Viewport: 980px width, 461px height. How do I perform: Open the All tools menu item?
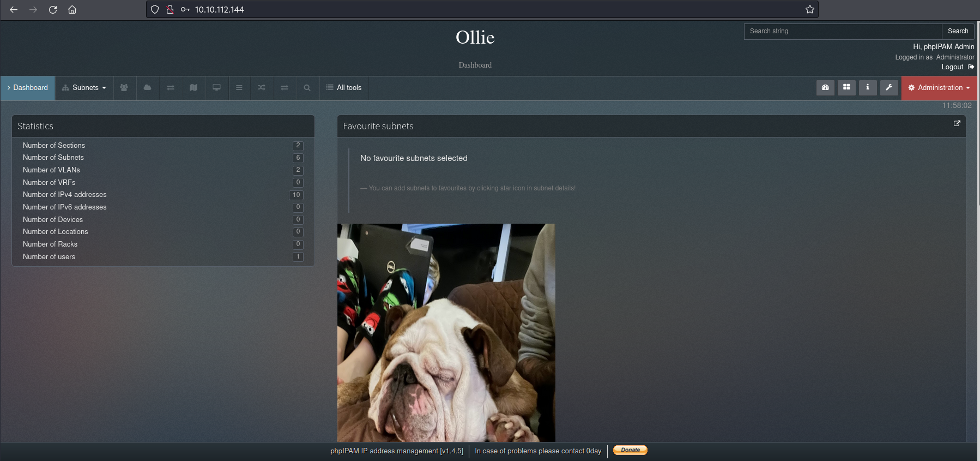pyautogui.click(x=344, y=88)
